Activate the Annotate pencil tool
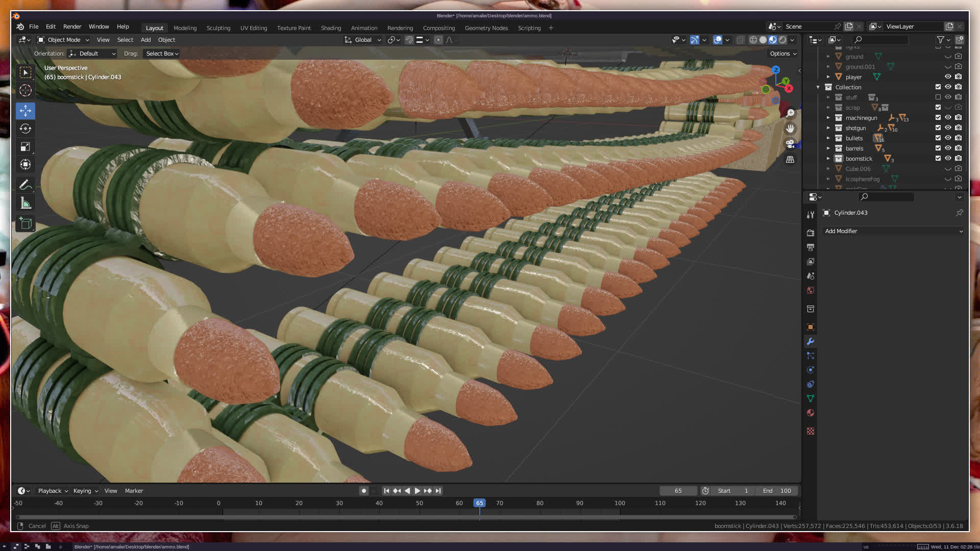Viewport: 980px width, 551px height. 26,185
